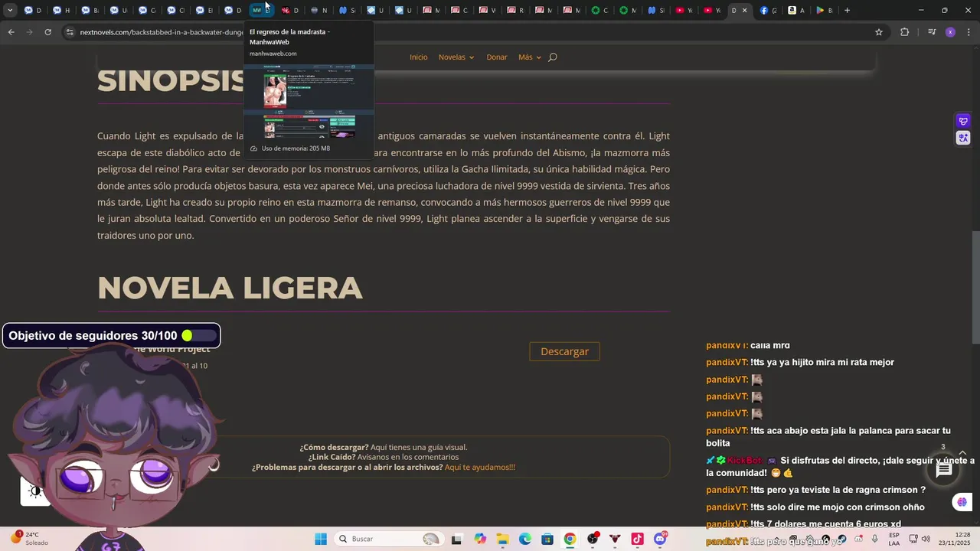Image resolution: width=980 pixels, height=551 pixels.
Task: Click the 'SINOPSIS' heading text
Action: point(171,80)
